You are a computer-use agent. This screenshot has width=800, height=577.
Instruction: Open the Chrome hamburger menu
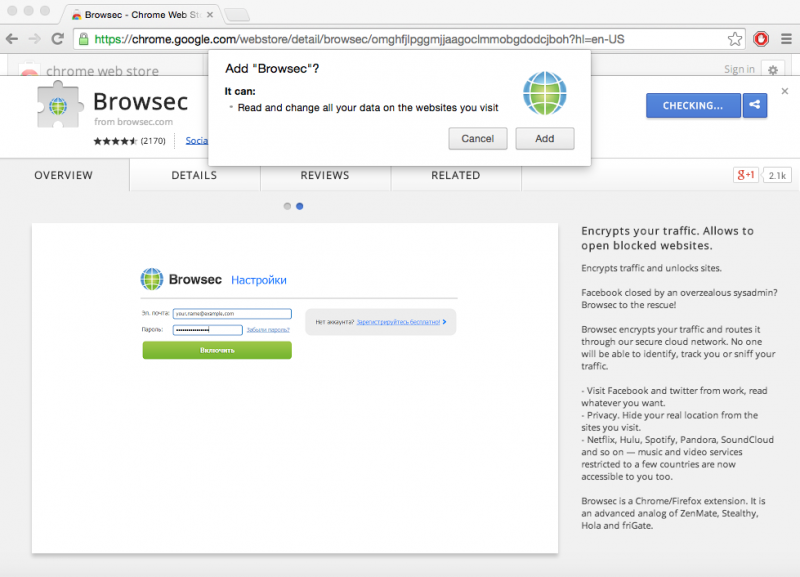(x=786, y=39)
